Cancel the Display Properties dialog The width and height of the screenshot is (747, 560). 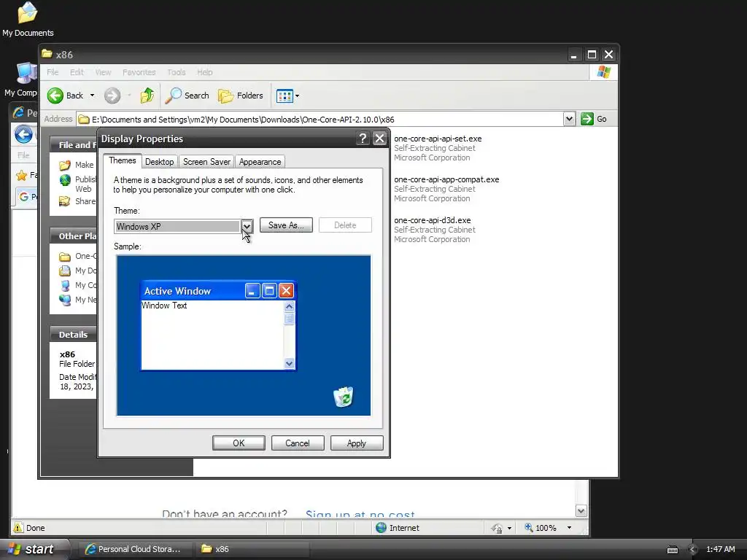pos(298,443)
